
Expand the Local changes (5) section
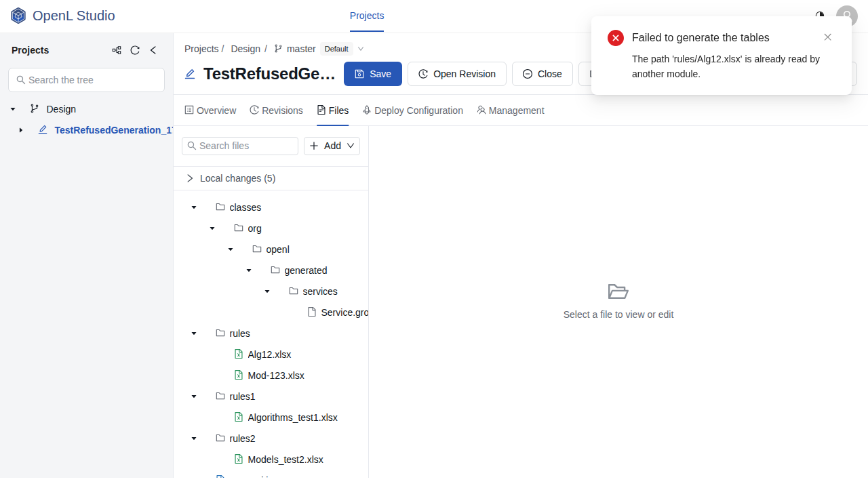pyautogui.click(x=271, y=178)
